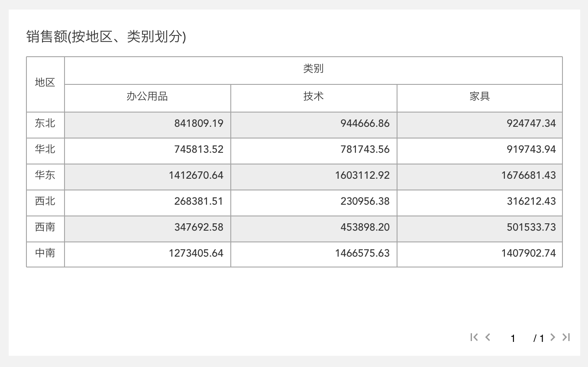
Task: Select the 西北 row label
Action: 45,201
